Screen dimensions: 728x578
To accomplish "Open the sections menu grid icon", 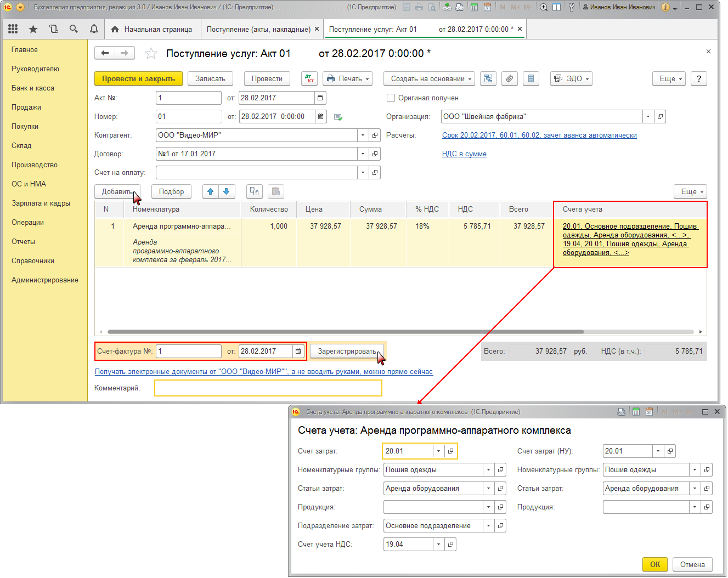I will point(13,29).
